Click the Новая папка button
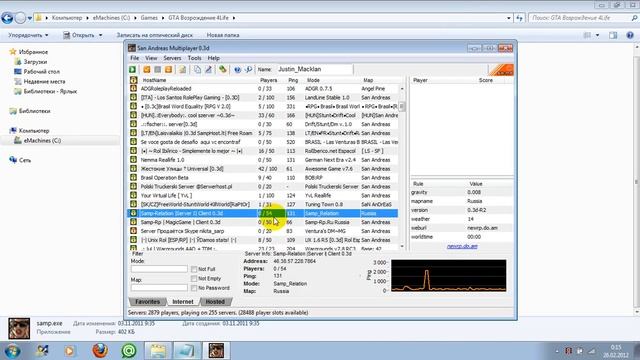 223,35
